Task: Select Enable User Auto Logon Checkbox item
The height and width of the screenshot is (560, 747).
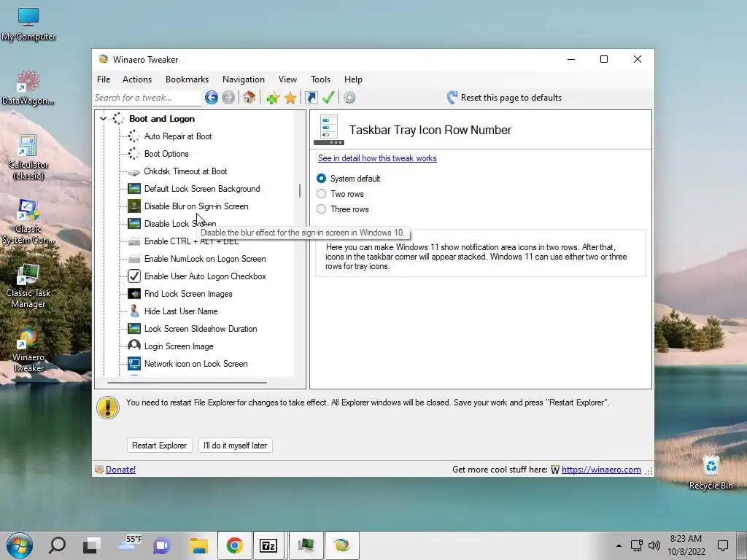Action: click(205, 276)
